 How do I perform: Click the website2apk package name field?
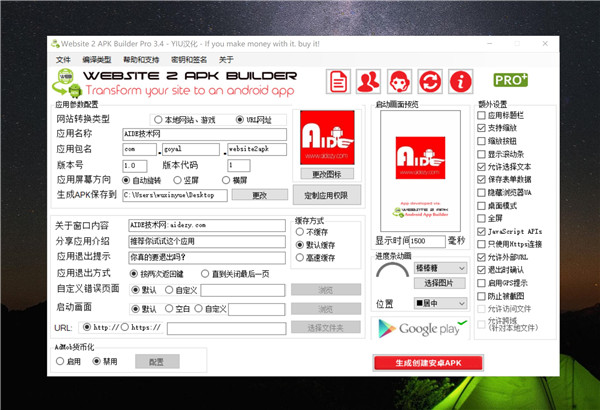(x=257, y=149)
